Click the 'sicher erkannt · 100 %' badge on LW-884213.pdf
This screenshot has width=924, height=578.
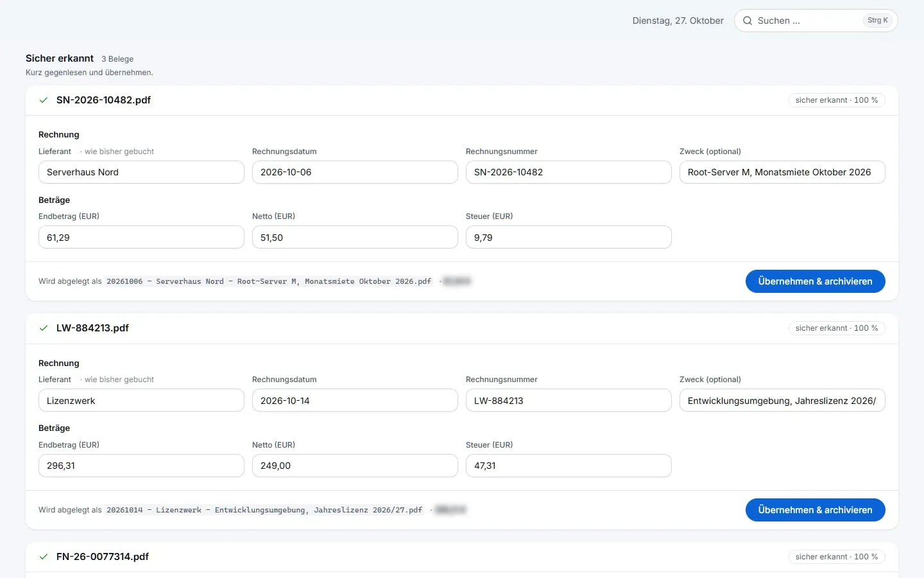click(x=837, y=328)
